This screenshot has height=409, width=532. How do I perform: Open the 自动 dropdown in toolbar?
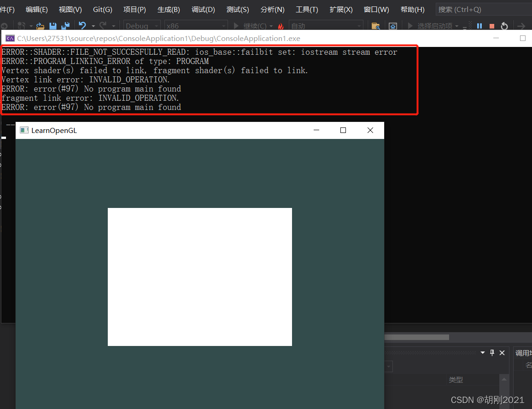click(x=326, y=26)
